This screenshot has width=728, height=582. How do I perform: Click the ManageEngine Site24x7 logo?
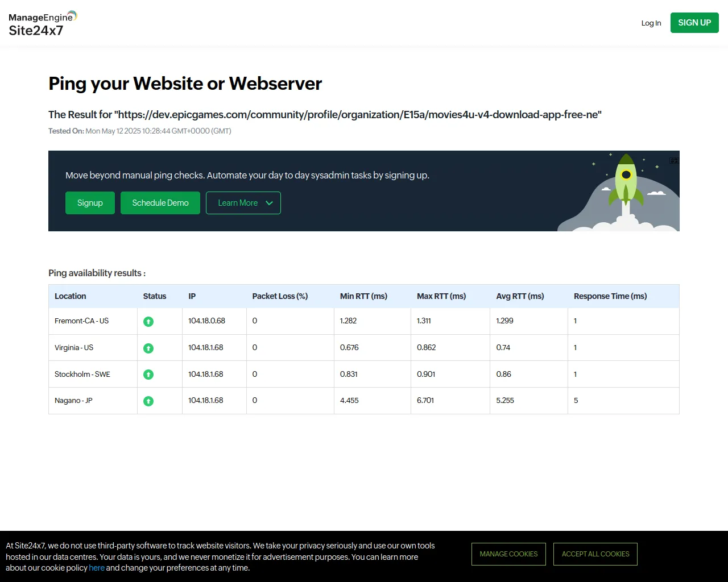[x=43, y=24]
